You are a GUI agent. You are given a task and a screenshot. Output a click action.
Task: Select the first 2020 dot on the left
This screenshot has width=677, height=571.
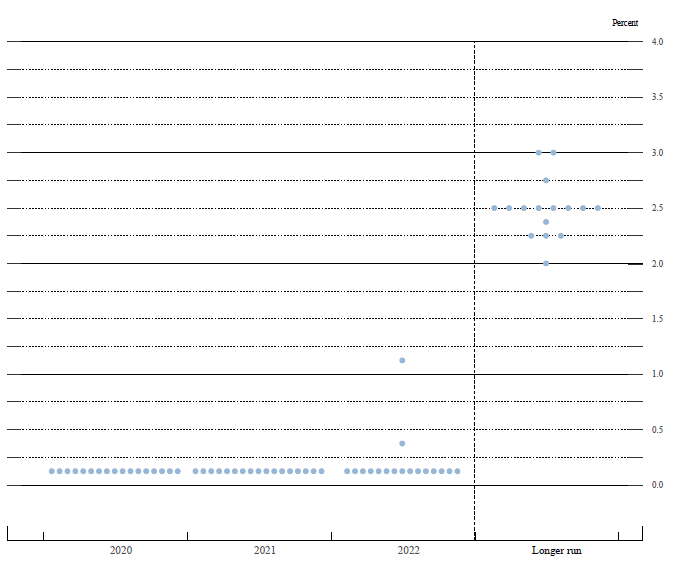click(52, 471)
